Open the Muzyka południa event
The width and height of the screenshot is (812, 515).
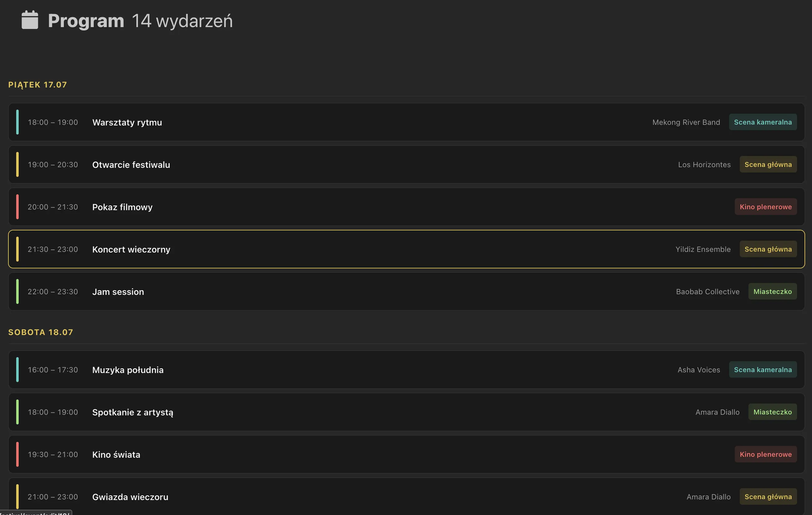[x=406, y=370]
